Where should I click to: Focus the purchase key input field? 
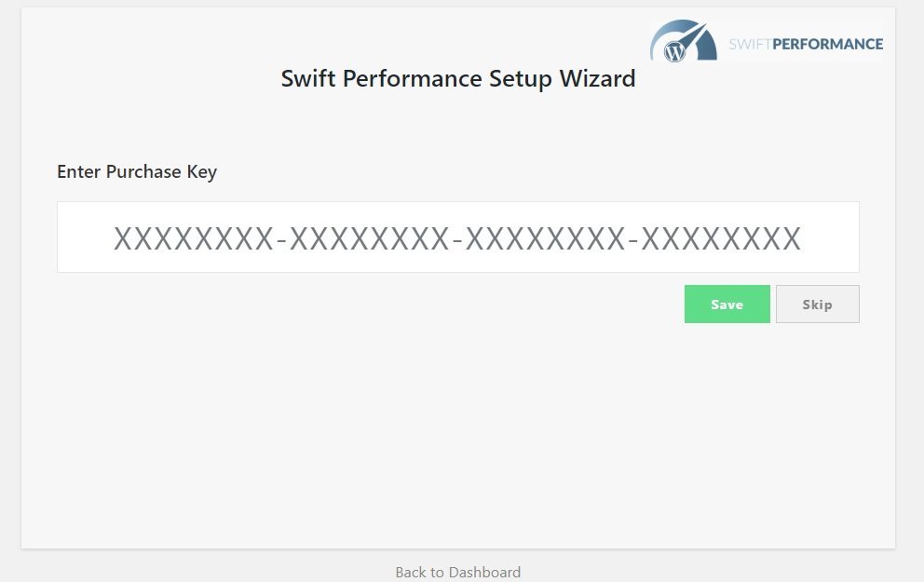coord(458,237)
